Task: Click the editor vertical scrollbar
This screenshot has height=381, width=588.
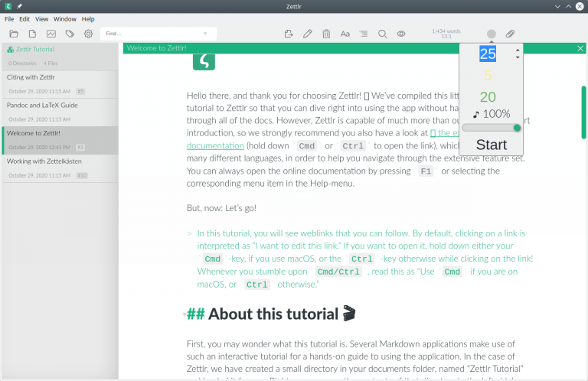Action: pyautogui.click(x=583, y=112)
